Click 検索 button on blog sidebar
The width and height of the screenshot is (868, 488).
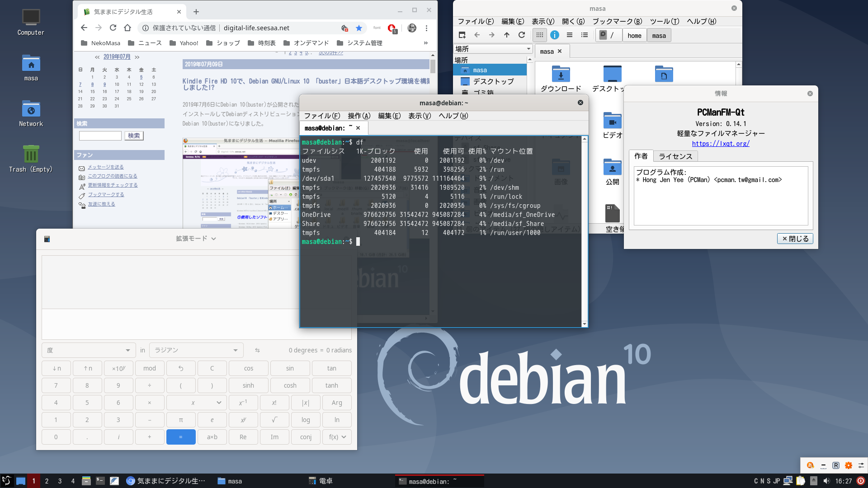click(134, 136)
